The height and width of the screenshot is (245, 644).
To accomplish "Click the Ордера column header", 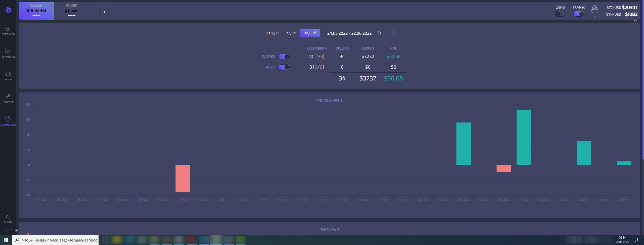I will coord(342,48).
